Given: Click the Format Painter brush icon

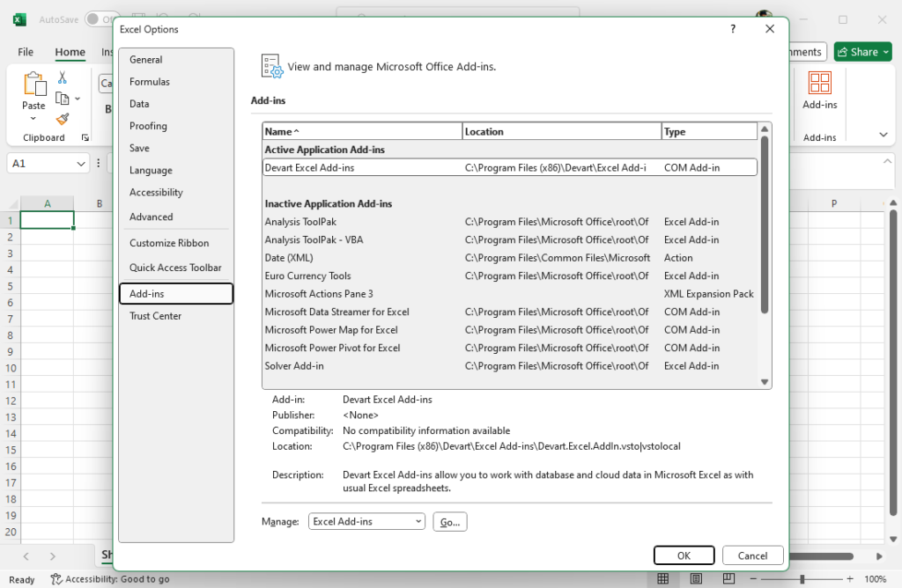Looking at the screenshot, I should (63, 119).
